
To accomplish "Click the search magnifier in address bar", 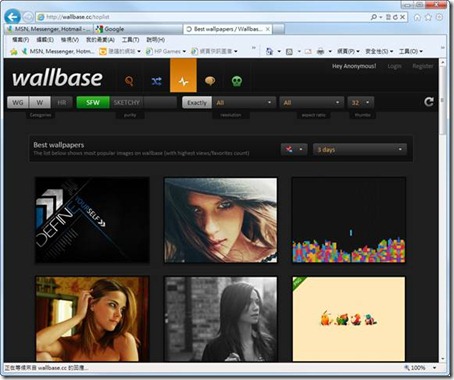I will [374, 17].
